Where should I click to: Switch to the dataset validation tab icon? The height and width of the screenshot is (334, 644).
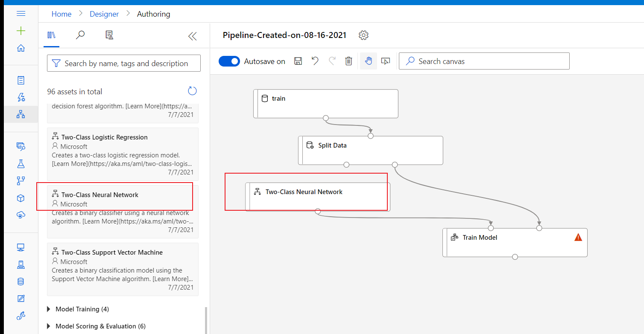pyautogui.click(x=109, y=35)
